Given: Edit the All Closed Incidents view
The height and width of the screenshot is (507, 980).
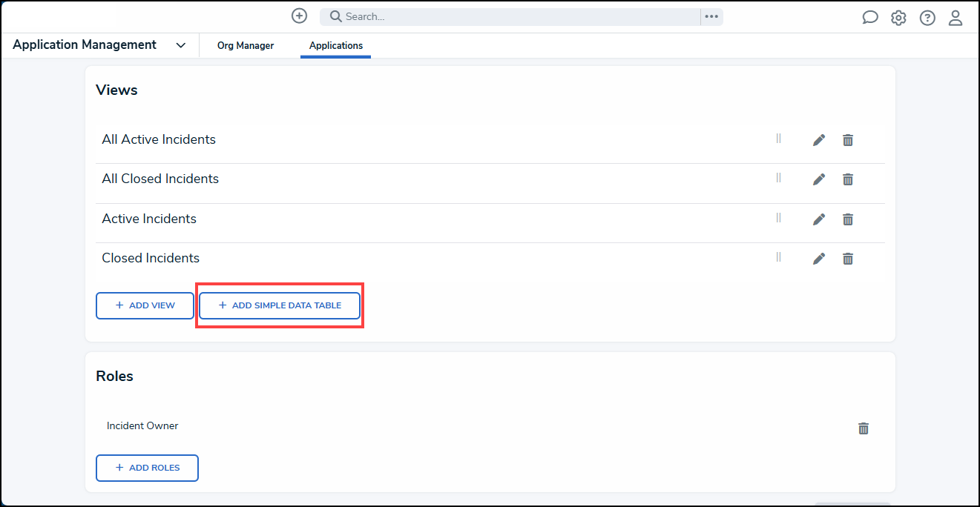Looking at the screenshot, I should click(819, 179).
